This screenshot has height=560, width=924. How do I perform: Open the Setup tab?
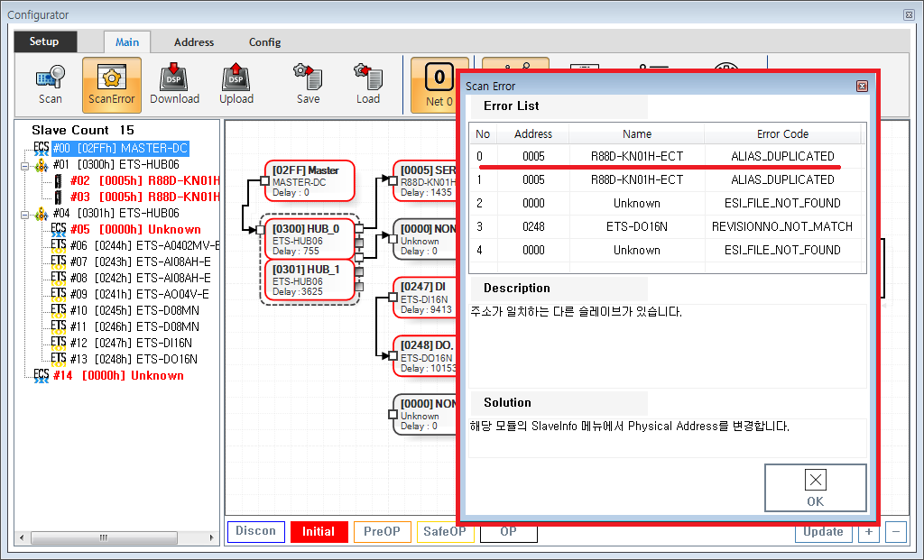tap(44, 41)
